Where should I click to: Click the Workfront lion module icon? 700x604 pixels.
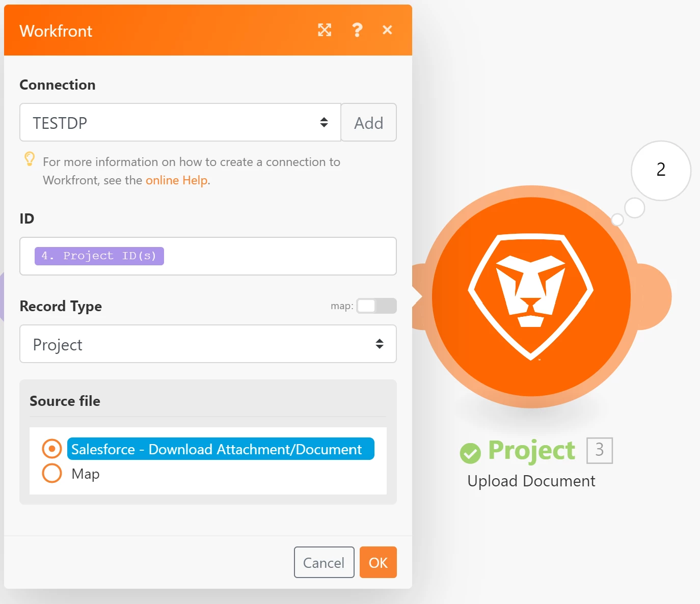[x=531, y=296]
